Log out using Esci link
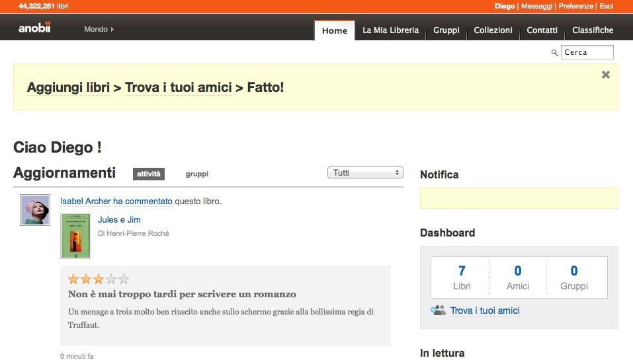 click(606, 6)
